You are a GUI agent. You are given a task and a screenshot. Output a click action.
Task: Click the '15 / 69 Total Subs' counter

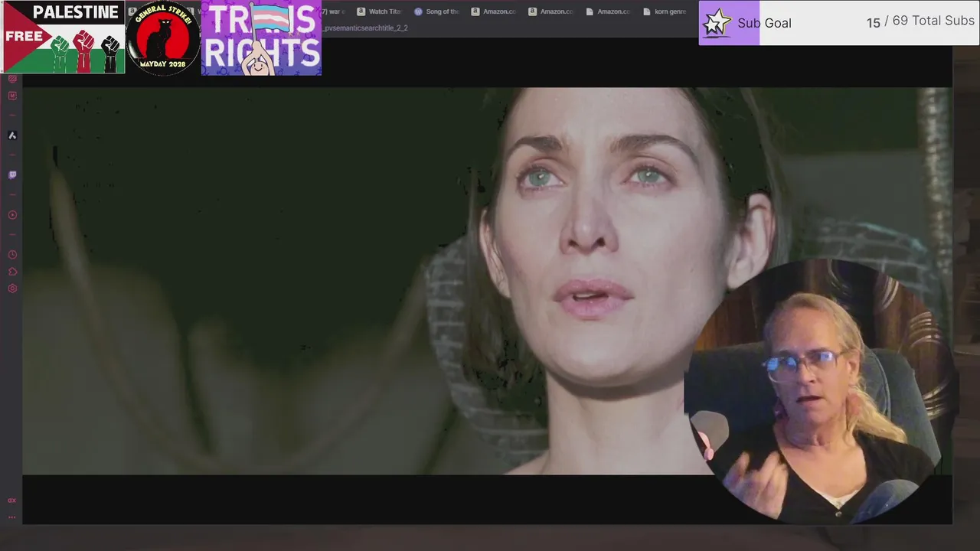920,21
